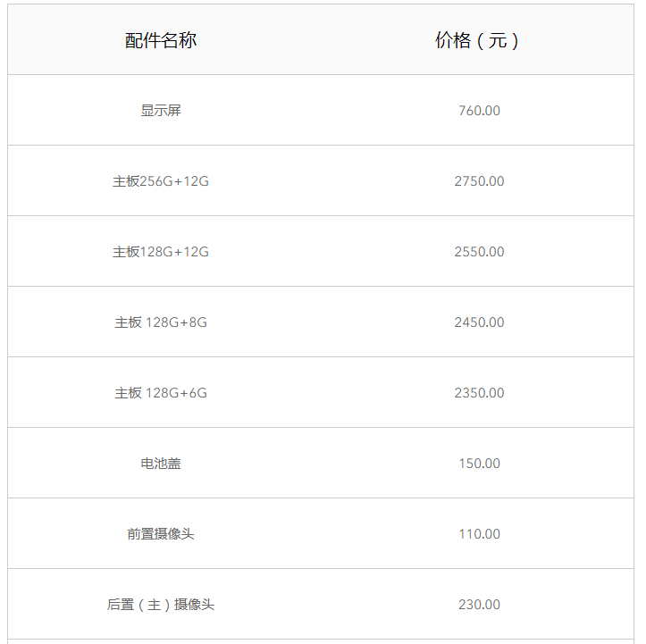Select the 前置摄像头 row label

pyautogui.click(x=161, y=534)
